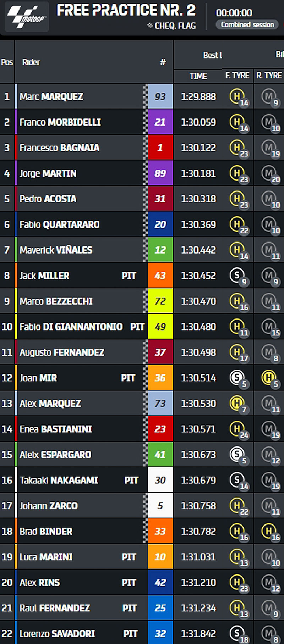
Task: Click the F. TYRE column header
Action: tap(237, 76)
